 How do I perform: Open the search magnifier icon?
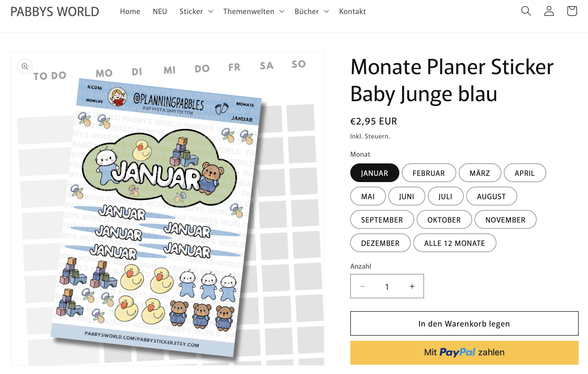pos(526,11)
